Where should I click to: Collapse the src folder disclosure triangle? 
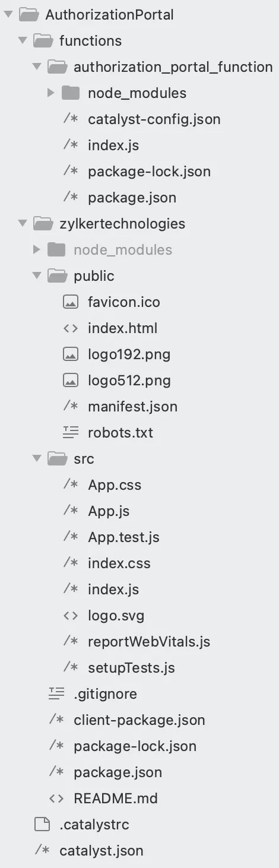pos(37,458)
